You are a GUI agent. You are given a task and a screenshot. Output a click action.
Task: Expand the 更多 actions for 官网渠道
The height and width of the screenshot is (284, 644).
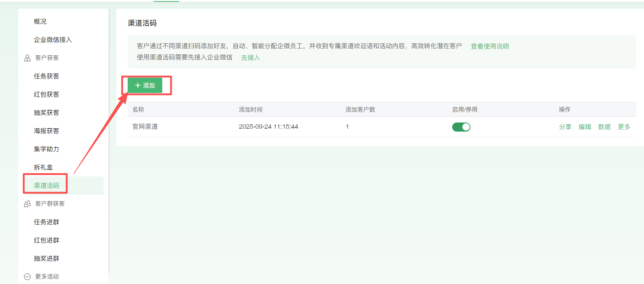(x=624, y=127)
